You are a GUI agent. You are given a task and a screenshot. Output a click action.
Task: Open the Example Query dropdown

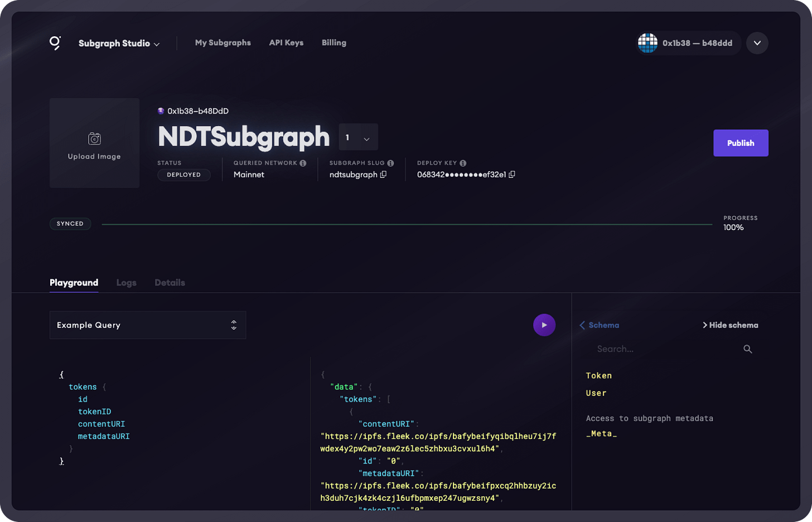(x=148, y=325)
